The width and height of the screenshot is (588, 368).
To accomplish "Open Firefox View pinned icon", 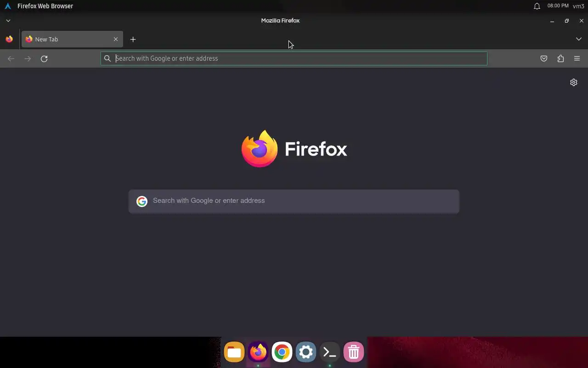I will (9, 39).
